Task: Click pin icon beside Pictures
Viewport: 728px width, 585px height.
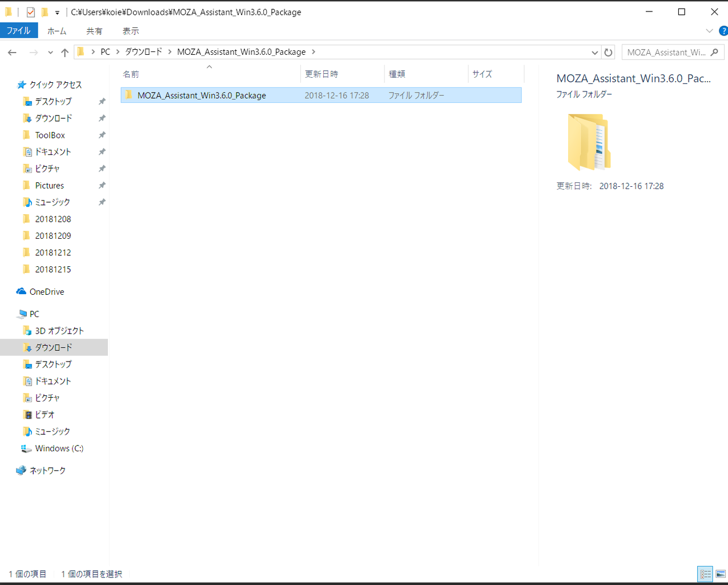Action: pyautogui.click(x=102, y=185)
